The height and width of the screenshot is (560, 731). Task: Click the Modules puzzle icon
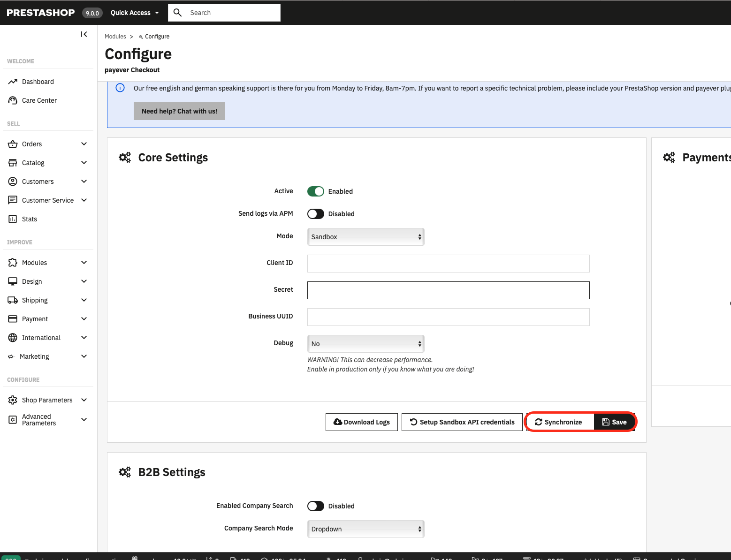[x=13, y=263]
